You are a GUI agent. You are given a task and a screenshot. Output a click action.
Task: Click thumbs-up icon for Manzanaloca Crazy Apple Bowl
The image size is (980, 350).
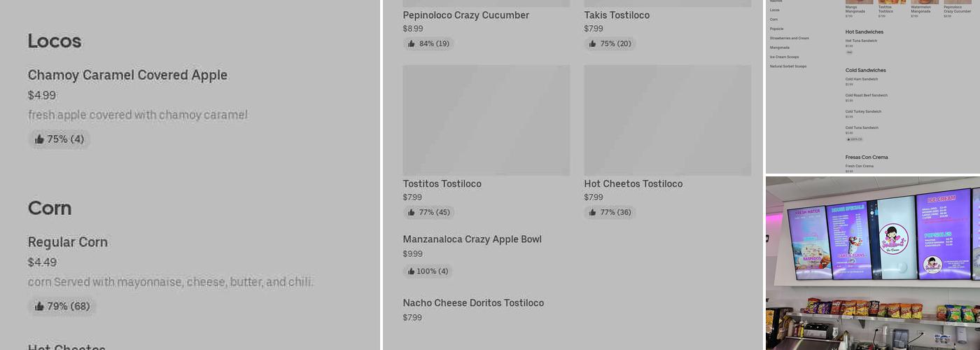pyautogui.click(x=411, y=272)
